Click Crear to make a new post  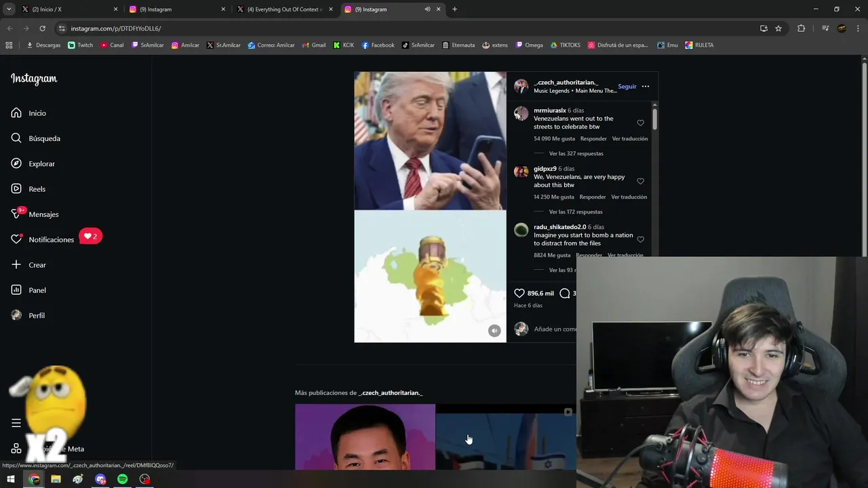(28, 265)
